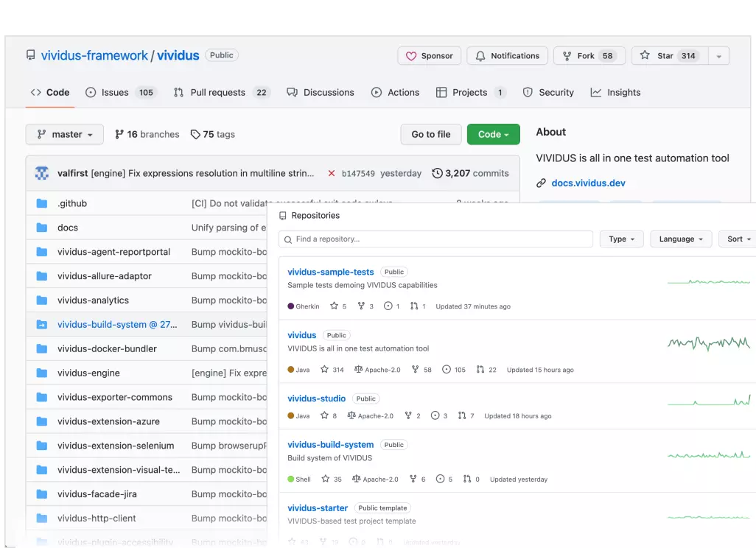Open the Notifications bell button

tap(507, 56)
